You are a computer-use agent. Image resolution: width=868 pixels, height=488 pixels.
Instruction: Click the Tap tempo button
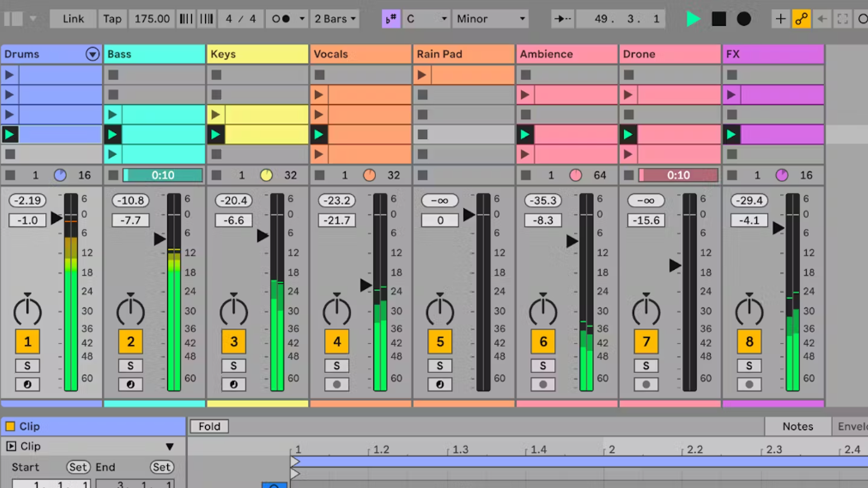click(112, 19)
